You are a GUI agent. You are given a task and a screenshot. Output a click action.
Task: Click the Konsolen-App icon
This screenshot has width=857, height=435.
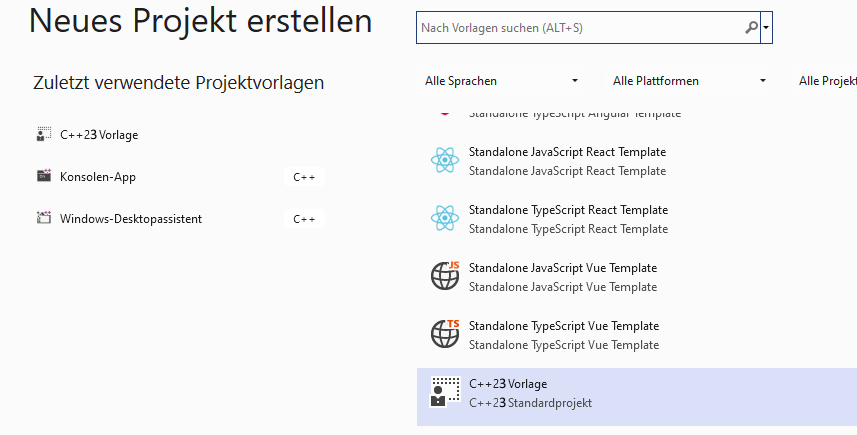point(44,176)
